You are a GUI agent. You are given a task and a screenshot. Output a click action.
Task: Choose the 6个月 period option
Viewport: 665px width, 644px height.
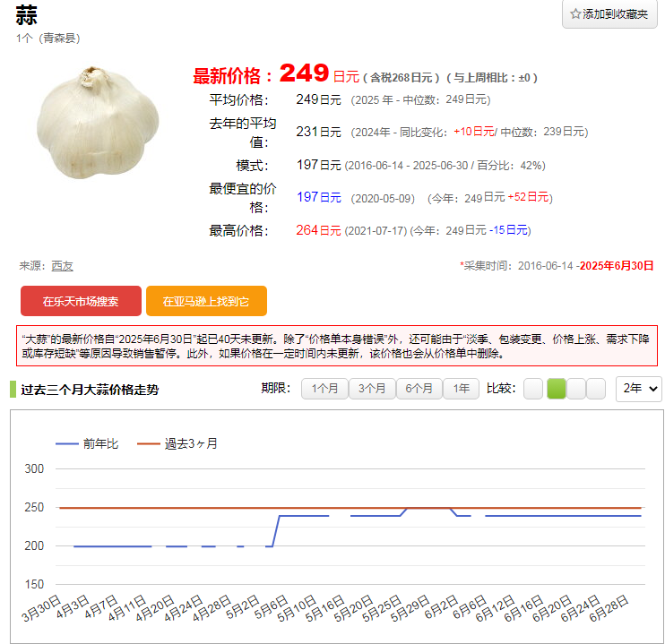click(x=419, y=389)
